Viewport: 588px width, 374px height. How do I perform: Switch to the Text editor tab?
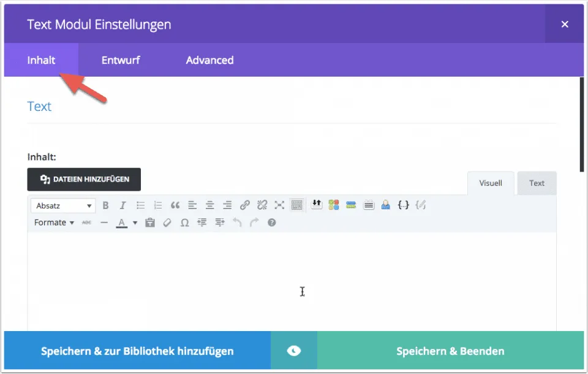537,183
